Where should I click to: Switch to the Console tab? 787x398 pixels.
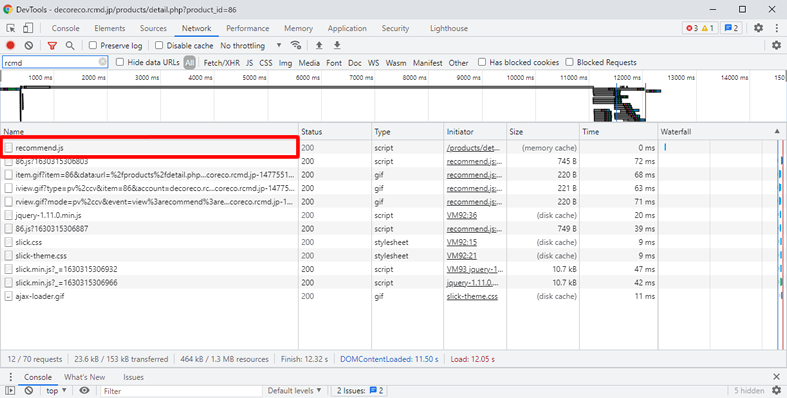coord(65,28)
